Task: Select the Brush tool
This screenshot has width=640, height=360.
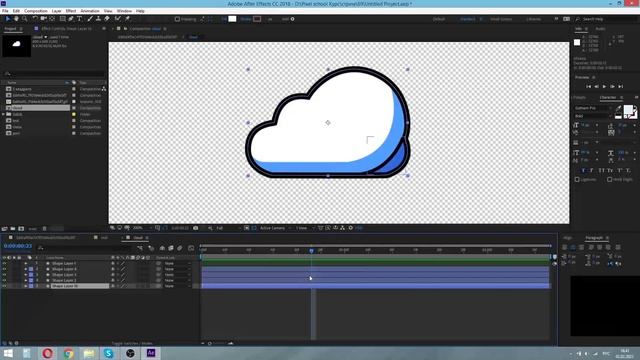Action: [x=90, y=19]
